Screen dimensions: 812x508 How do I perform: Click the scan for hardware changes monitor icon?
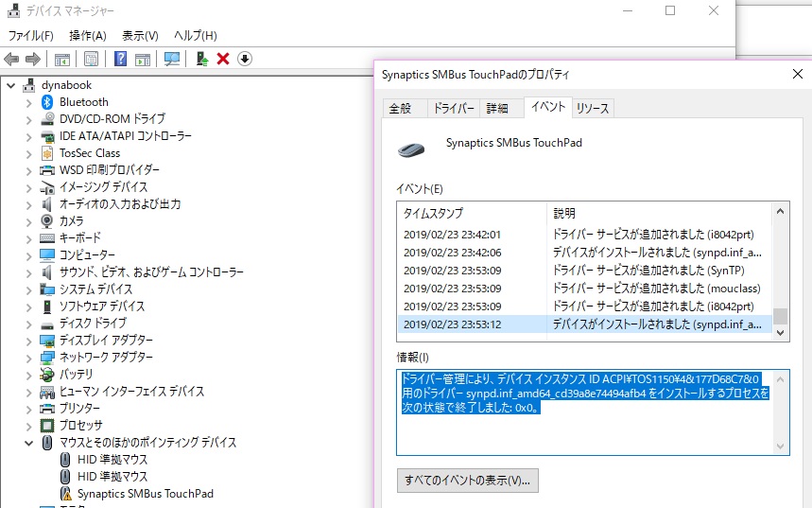tap(172, 59)
